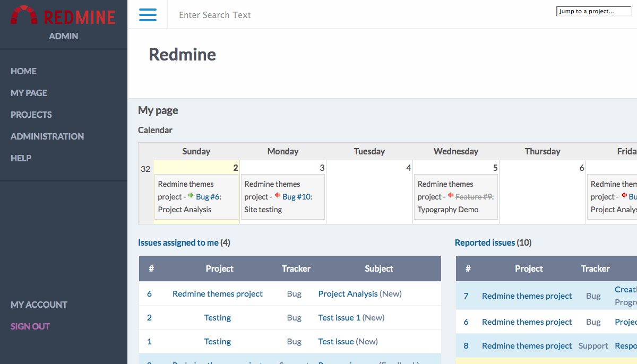Open the Testing project link
The height and width of the screenshot is (364, 637).
point(218,317)
